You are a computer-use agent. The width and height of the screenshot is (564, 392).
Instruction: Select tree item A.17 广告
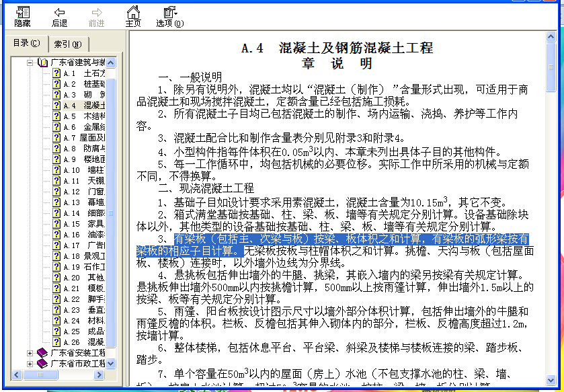point(84,245)
